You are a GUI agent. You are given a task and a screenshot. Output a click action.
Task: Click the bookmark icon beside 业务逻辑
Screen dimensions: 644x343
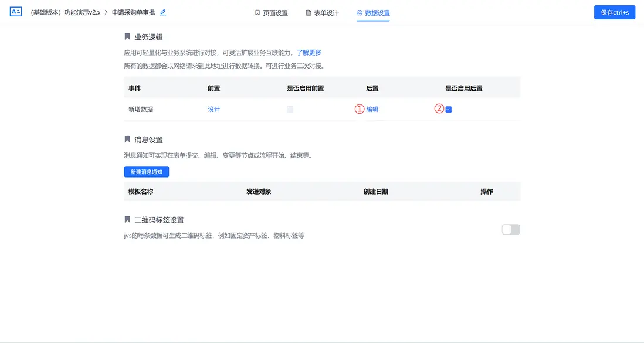[127, 37]
